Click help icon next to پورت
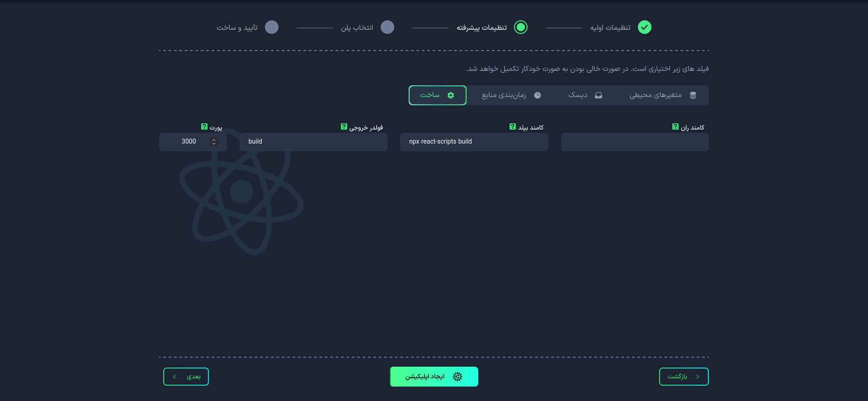The width and height of the screenshot is (868, 401). click(x=204, y=127)
